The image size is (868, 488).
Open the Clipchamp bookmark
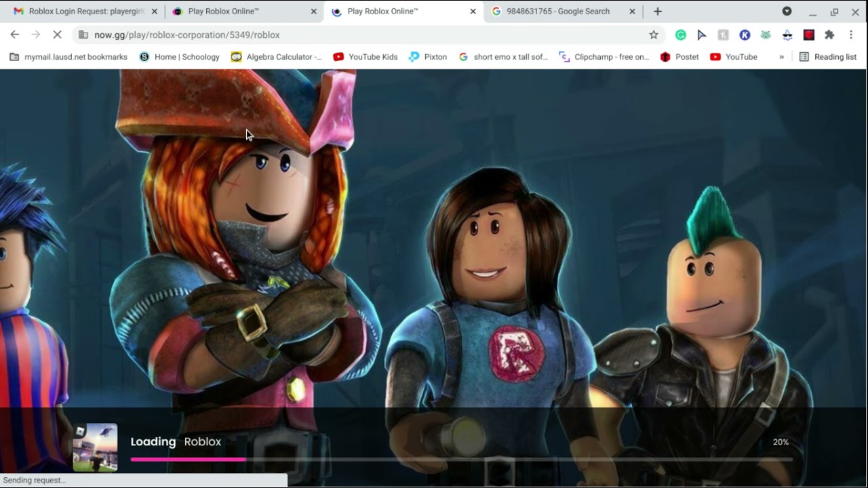pos(604,57)
